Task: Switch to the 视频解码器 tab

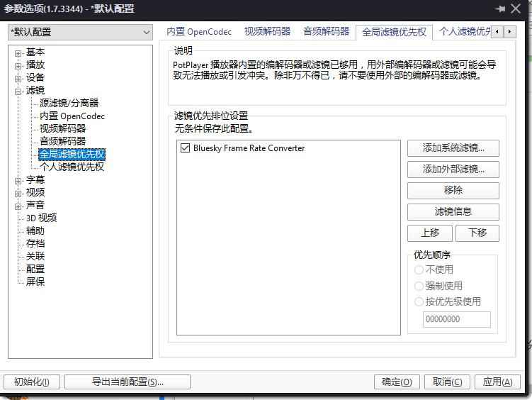Action: (x=267, y=32)
